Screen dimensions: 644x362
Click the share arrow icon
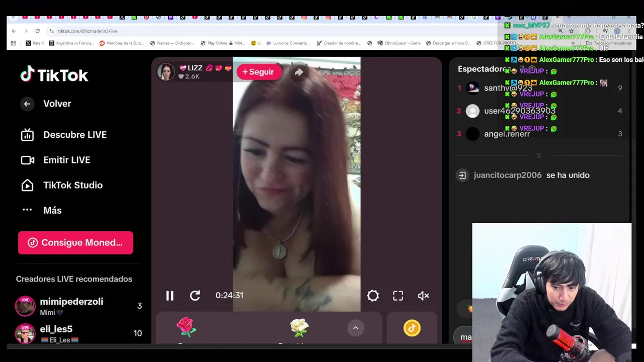(299, 72)
